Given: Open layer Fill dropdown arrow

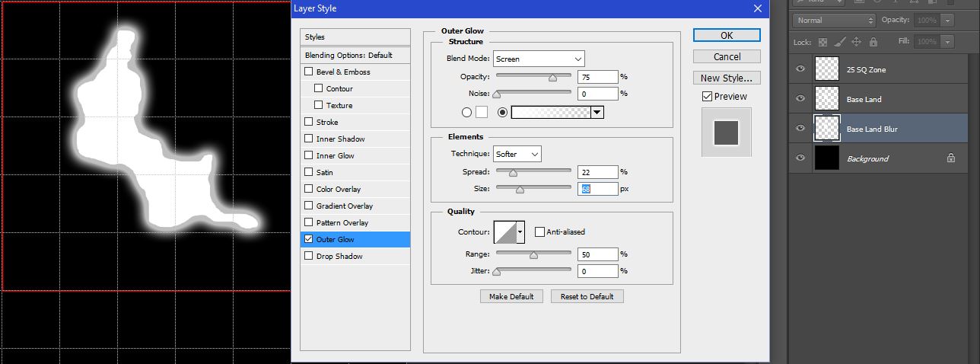Looking at the screenshot, I should pos(947,42).
